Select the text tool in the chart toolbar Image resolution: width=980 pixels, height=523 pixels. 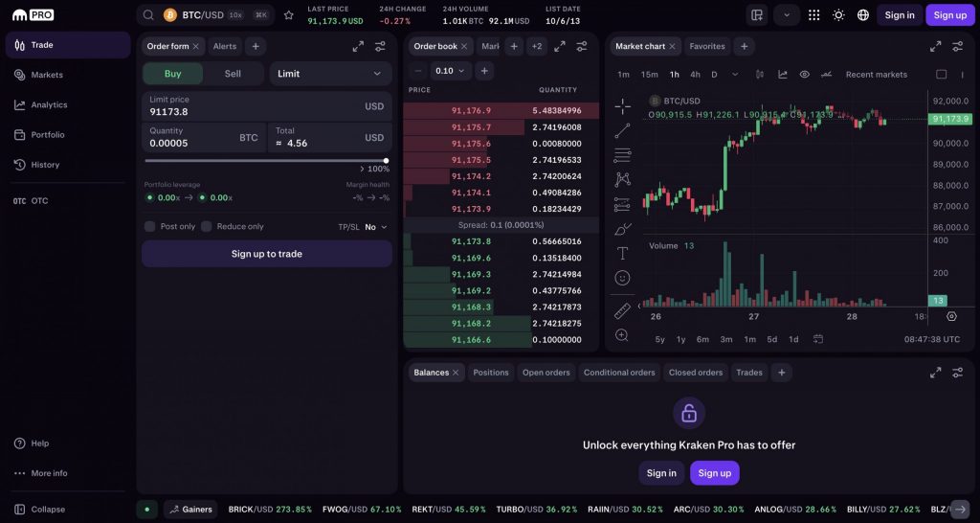622,254
